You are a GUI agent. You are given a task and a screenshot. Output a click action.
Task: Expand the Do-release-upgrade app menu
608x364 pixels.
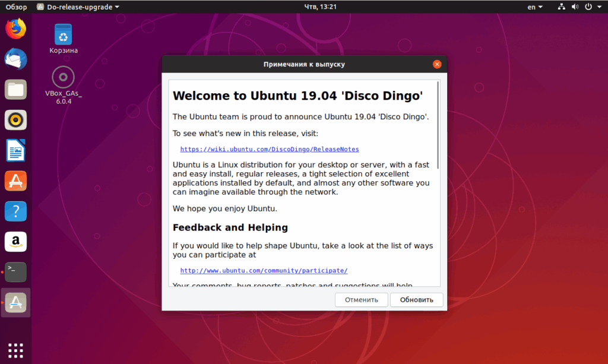coord(78,7)
